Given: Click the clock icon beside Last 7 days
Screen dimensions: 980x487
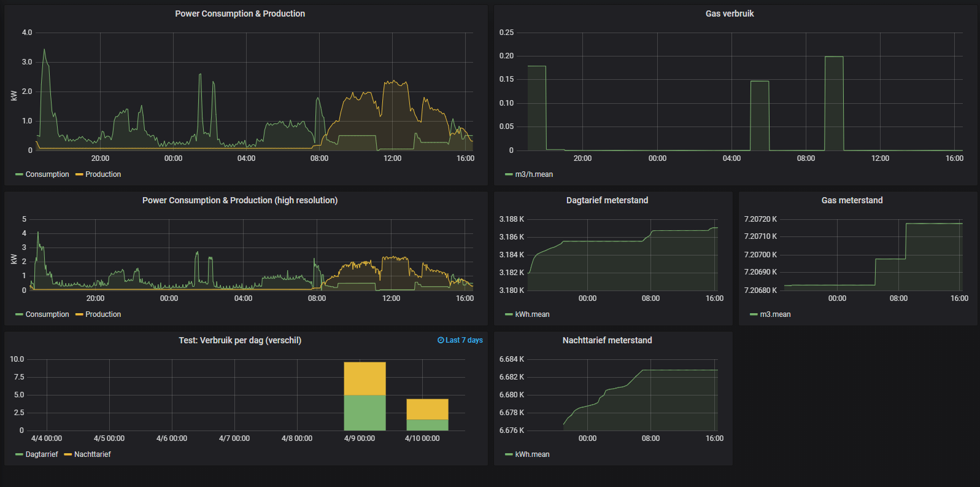Looking at the screenshot, I should point(440,340).
